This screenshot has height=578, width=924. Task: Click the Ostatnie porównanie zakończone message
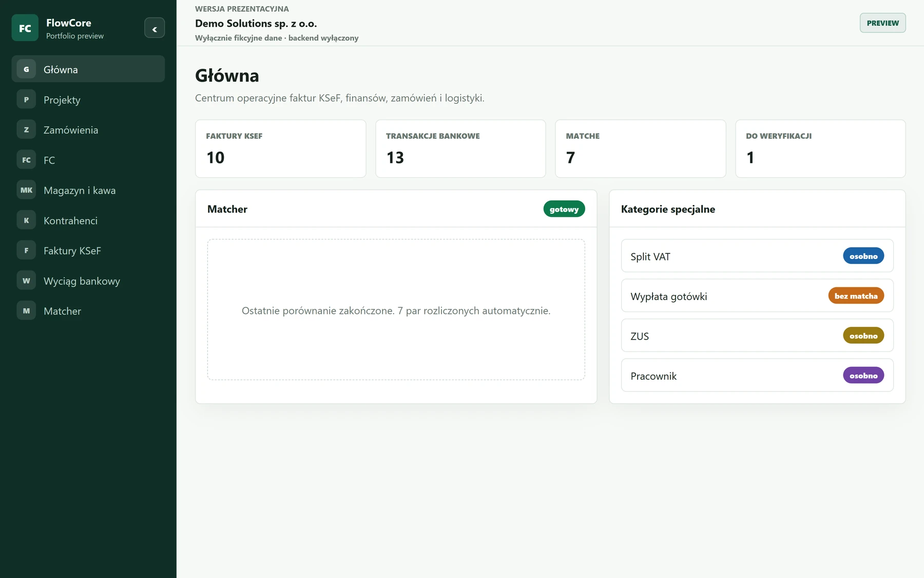tap(396, 310)
